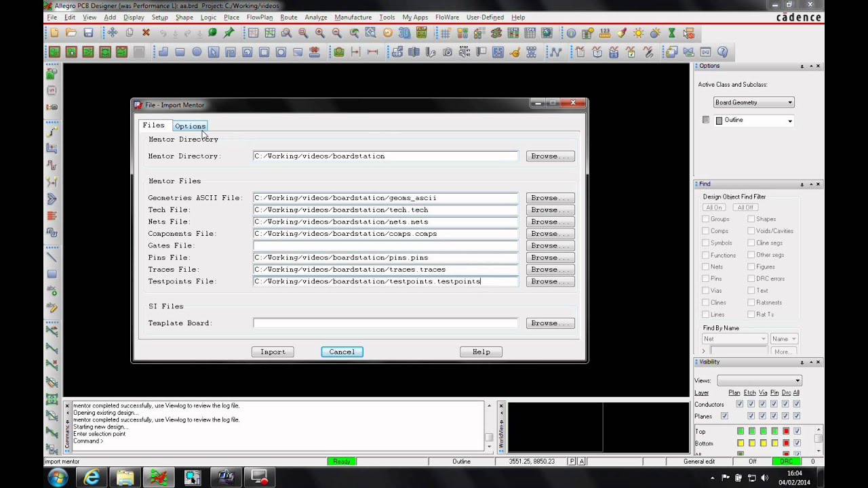Click the New file icon in toolbar
868x488 pixels.
54,33
